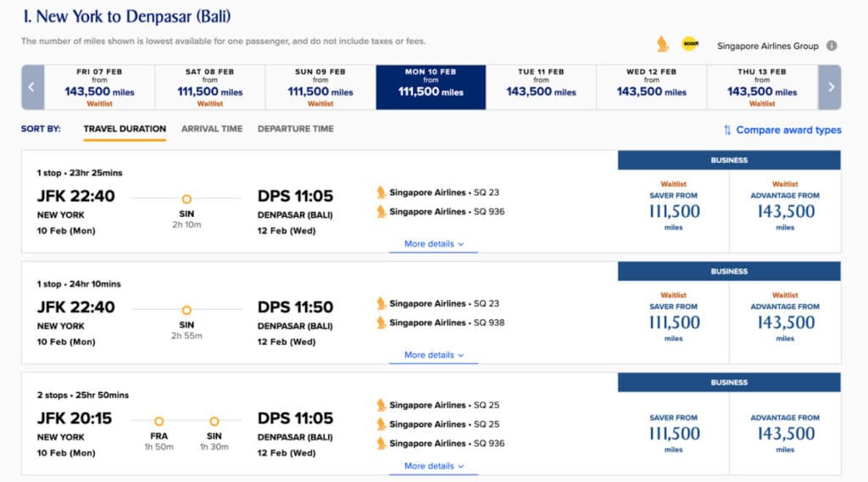Expand More details for SQ 936 11:05 flight
Screen dimensions: 868x482
click(x=433, y=244)
